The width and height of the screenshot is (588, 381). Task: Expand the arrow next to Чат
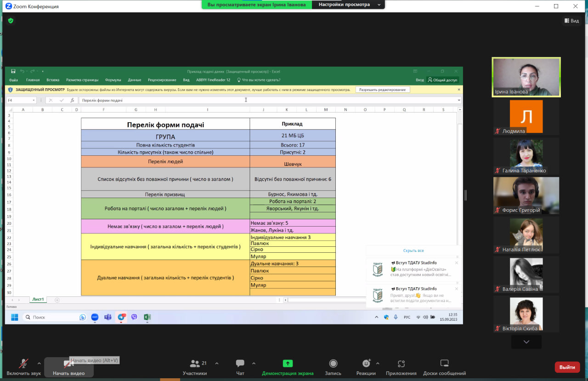tap(254, 363)
